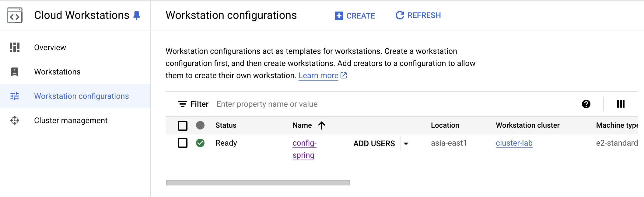The width and height of the screenshot is (644, 197).
Task: Expand the dropdown arrow next to ADD USERS
Action: pos(406,143)
